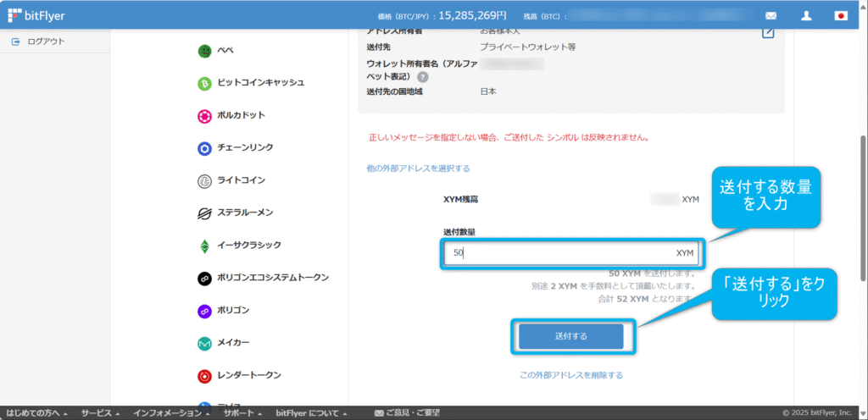Click the 送付数量 input field

pos(570,254)
